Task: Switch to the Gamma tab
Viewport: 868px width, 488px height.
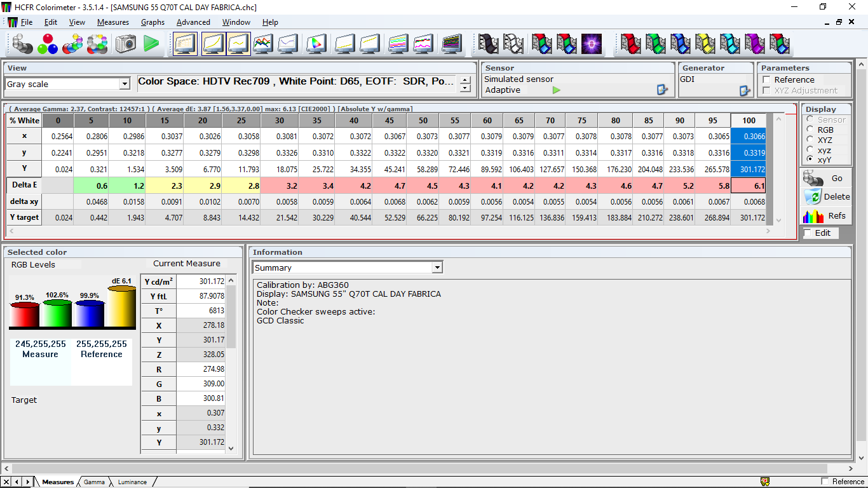Action: (x=94, y=482)
